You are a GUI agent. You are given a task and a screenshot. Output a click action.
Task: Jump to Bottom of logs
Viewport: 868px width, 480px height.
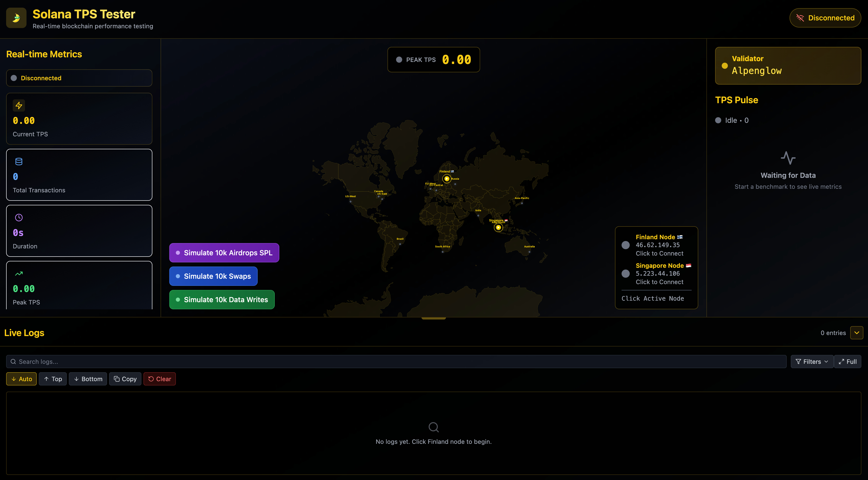click(x=88, y=379)
